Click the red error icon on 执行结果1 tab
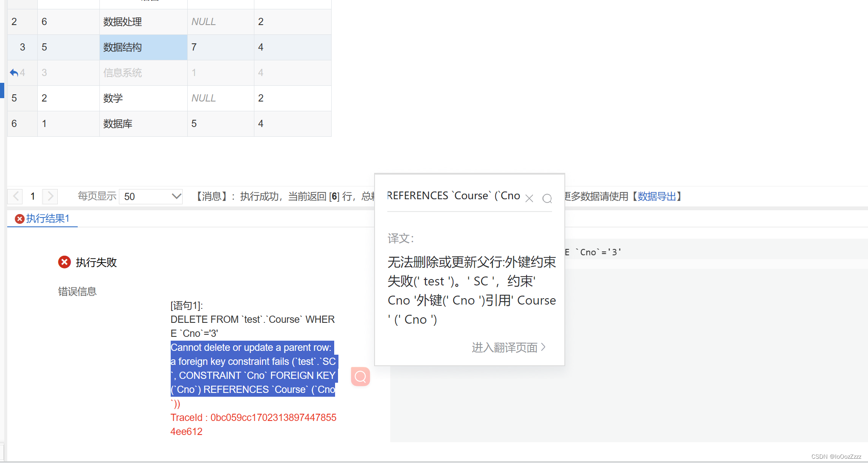 pyautogui.click(x=20, y=219)
